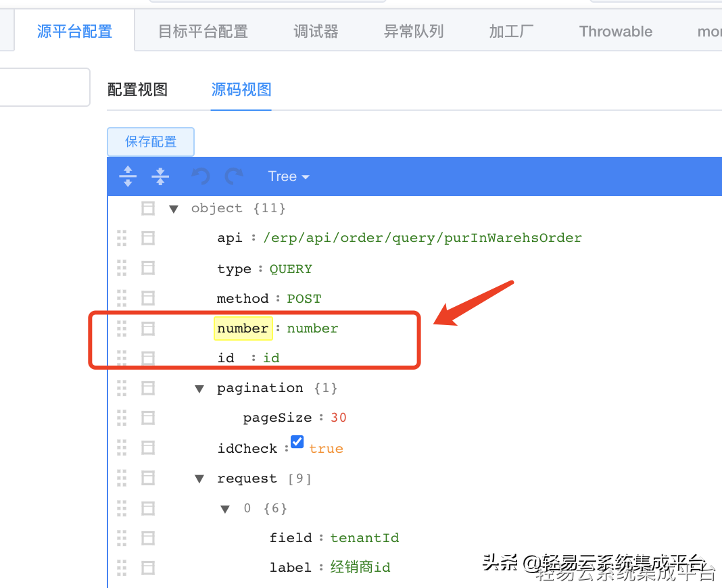Viewport: 722px width, 588px height.
Task: Open action menu for number row
Action: click(x=148, y=328)
